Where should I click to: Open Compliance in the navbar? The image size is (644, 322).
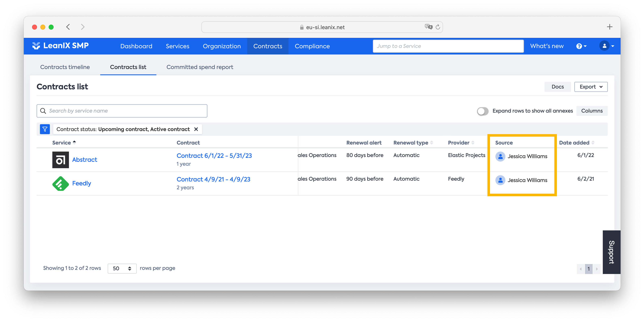tap(312, 46)
